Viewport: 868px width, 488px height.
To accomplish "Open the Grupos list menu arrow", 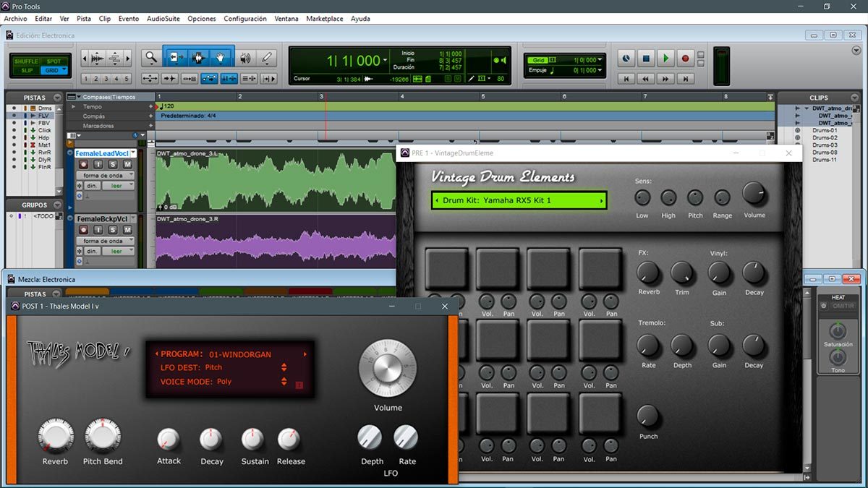I will (x=56, y=205).
